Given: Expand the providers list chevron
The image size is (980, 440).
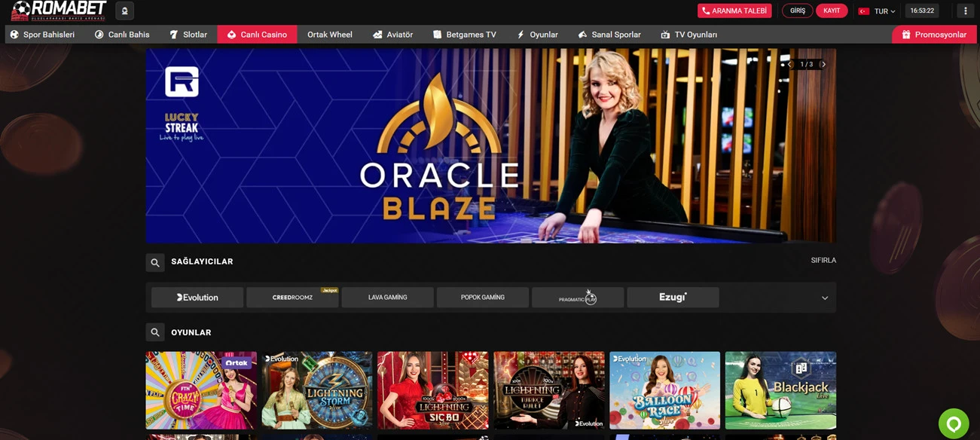Looking at the screenshot, I should [825, 298].
